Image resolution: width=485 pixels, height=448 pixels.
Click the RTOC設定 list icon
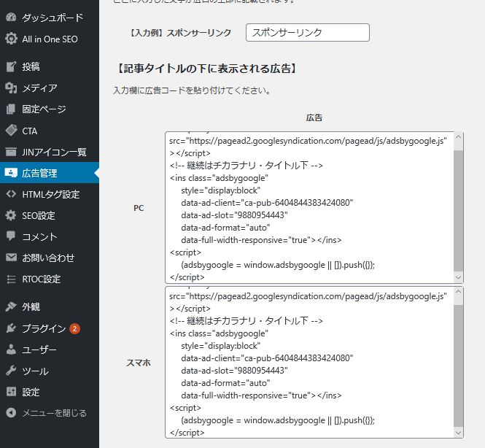click(x=11, y=279)
